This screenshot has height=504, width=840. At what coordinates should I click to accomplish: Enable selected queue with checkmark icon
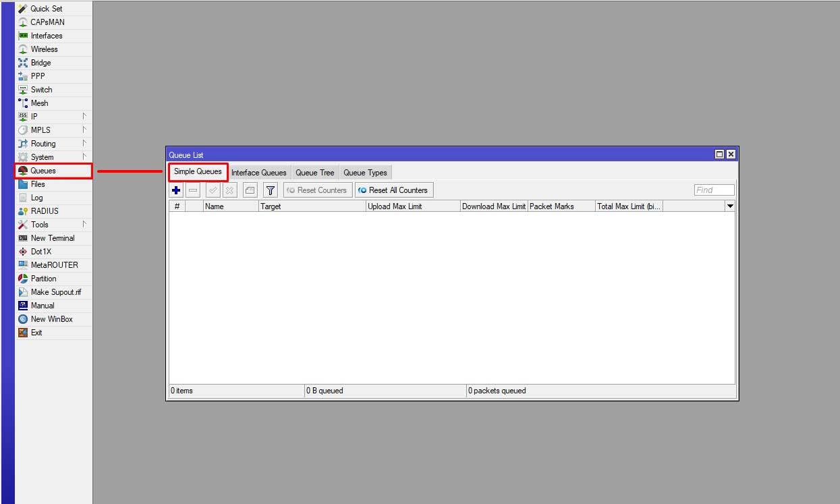[211, 190]
